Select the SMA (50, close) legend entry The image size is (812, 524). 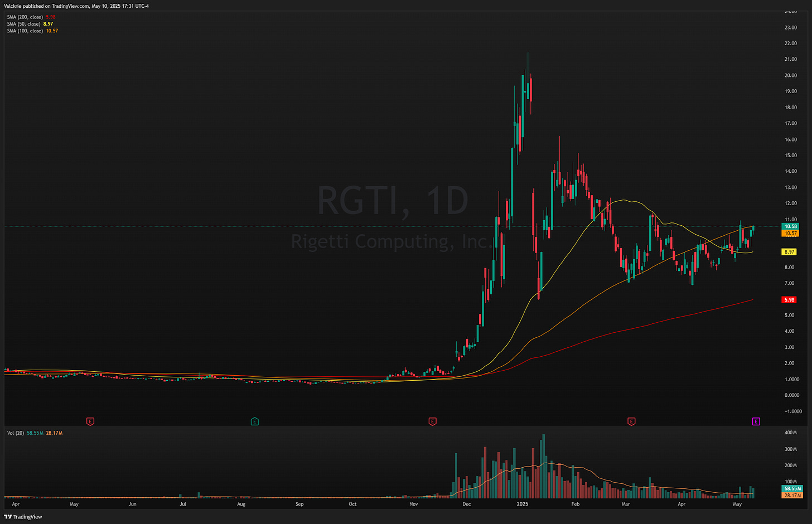30,24
